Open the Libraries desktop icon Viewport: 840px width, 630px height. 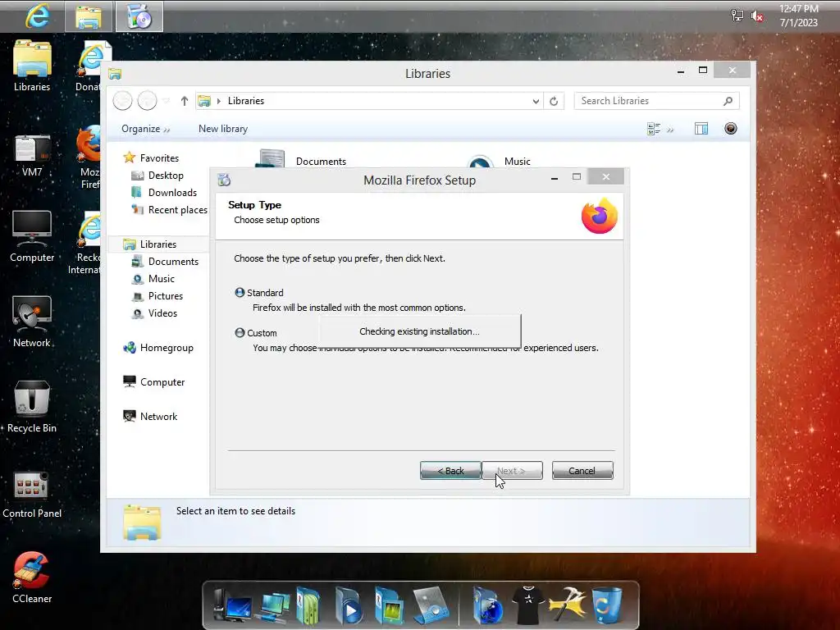[32, 66]
